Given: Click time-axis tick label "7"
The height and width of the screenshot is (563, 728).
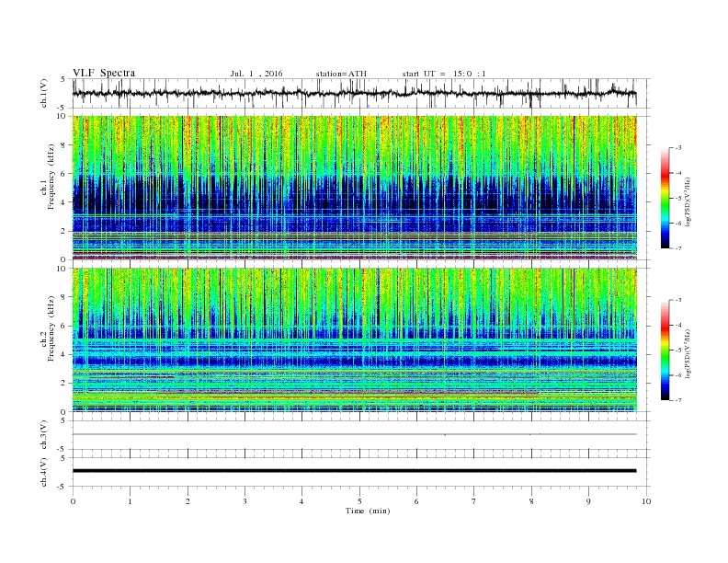Looking at the screenshot, I should tap(474, 501).
